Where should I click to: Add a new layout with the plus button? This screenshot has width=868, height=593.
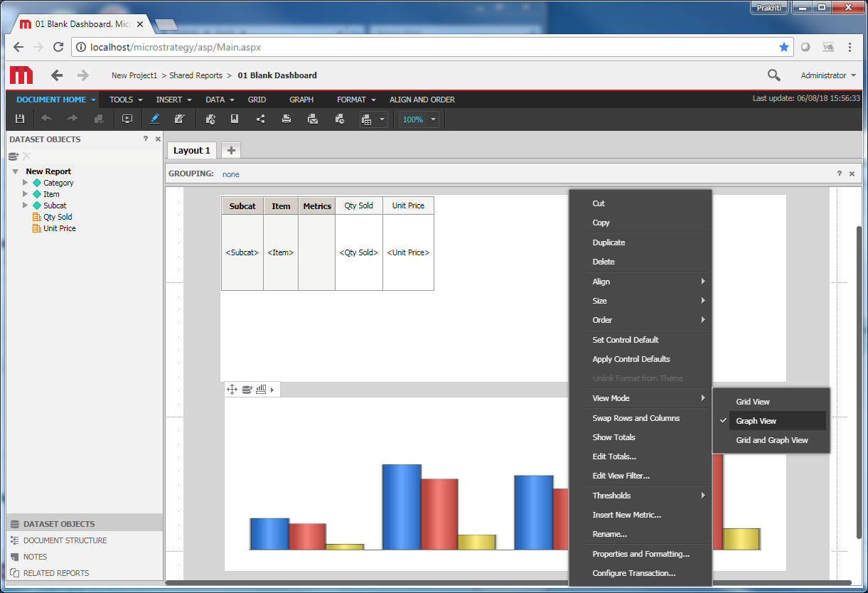click(230, 150)
